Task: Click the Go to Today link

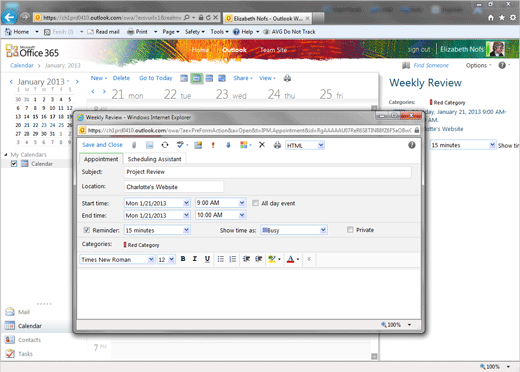Action: [156, 78]
